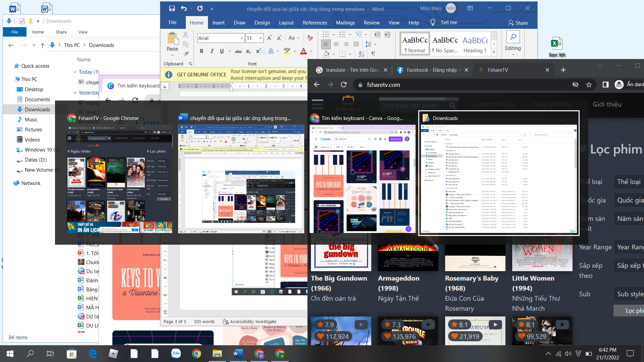Click GET GENUINE OFFICE banner button
Image resolution: width=644 pixels, height=362 pixels.
[202, 74]
